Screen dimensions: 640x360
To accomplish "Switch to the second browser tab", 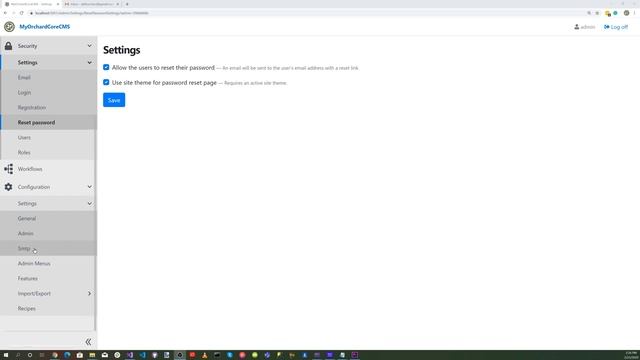I will pyautogui.click(x=91, y=4).
